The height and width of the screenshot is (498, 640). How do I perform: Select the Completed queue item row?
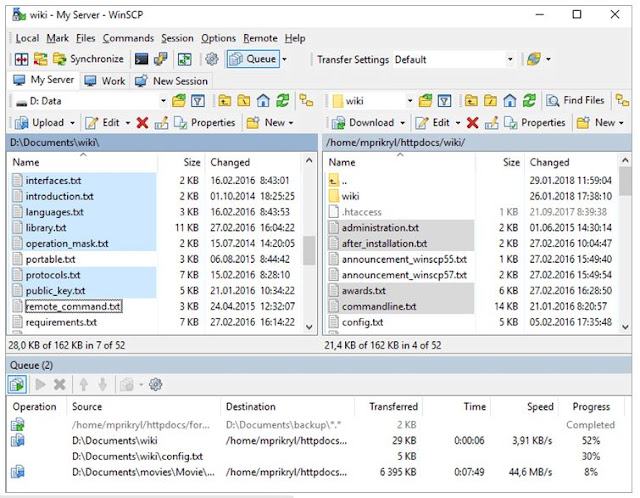click(x=315, y=425)
